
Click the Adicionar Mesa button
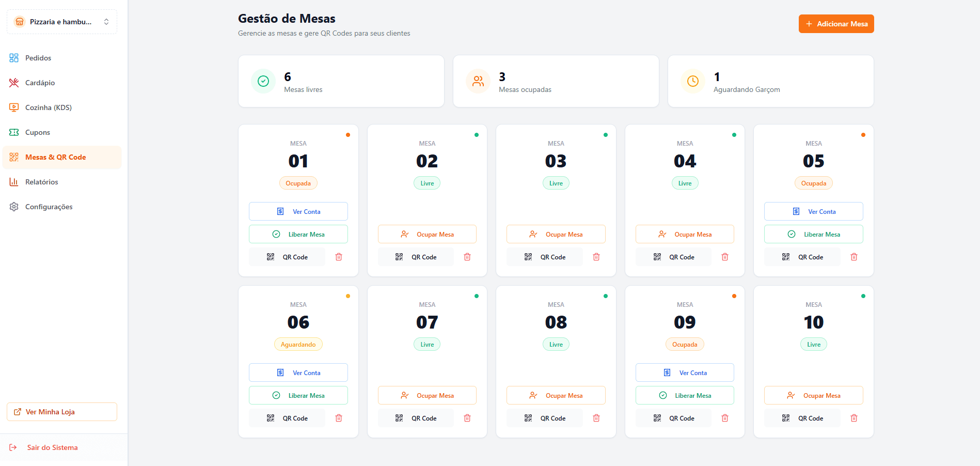pyautogui.click(x=836, y=24)
